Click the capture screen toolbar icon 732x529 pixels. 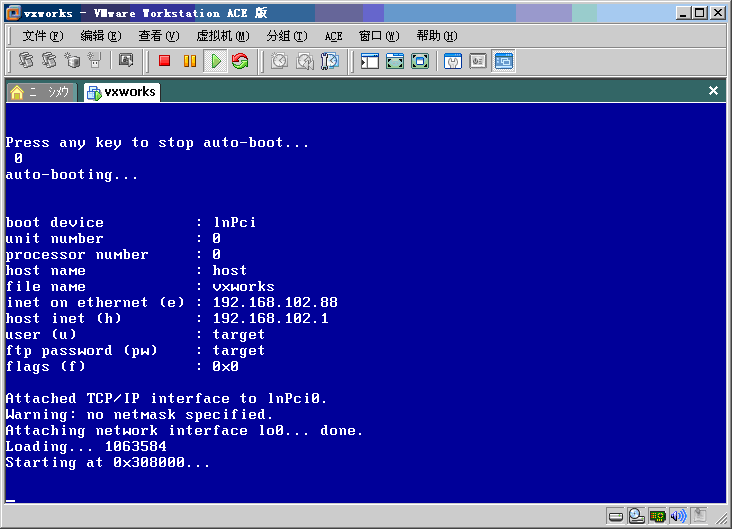click(x=126, y=61)
